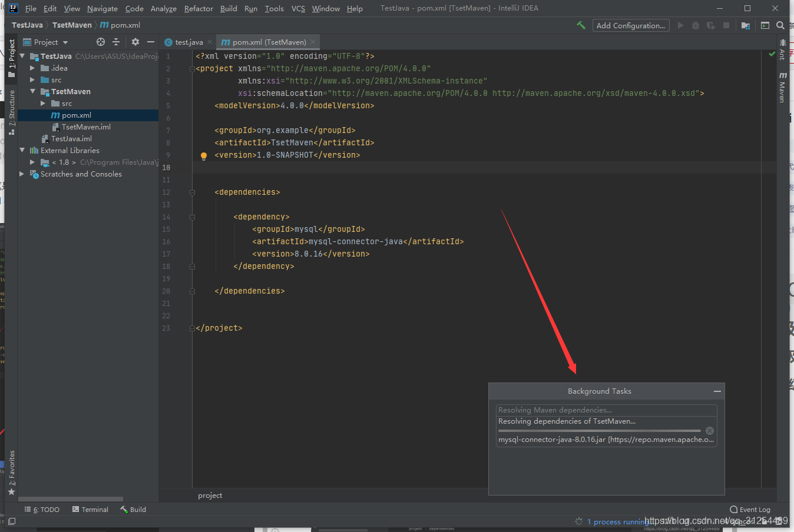Viewport: 794px width, 532px height.
Task: Click 'mysql-connector-java' artifactId text
Action: (x=356, y=242)
